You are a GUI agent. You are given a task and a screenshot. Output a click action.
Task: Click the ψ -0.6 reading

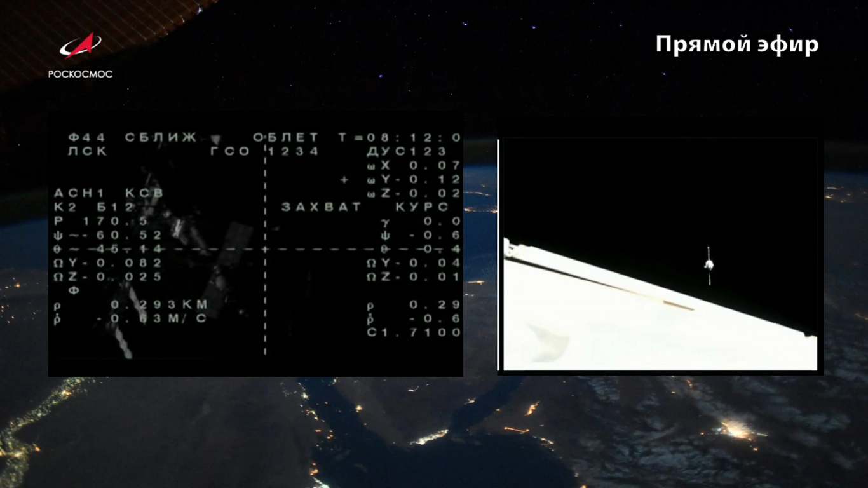[421, 235]
